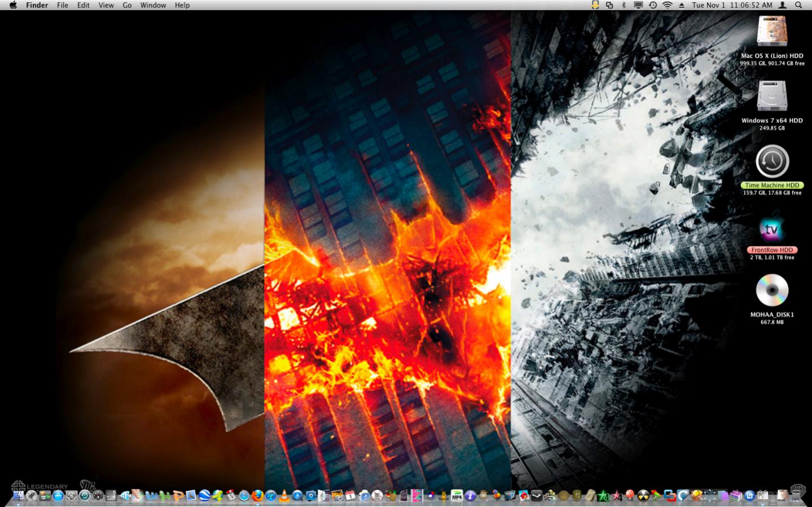Viewport: 812px width, 507px height.
Task: Open the Wi-Fi status menu
Action: [667, 5]
